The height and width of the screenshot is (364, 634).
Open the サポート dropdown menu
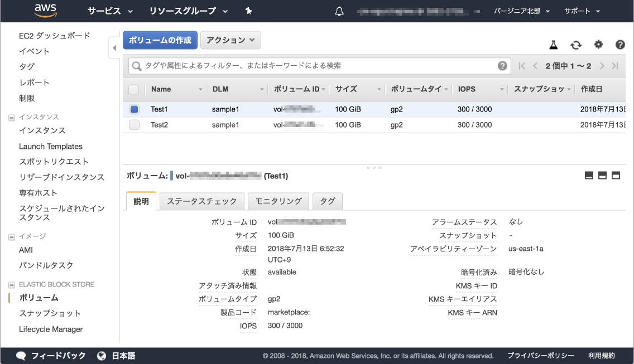pyautogui.click(x=580, y=11)
